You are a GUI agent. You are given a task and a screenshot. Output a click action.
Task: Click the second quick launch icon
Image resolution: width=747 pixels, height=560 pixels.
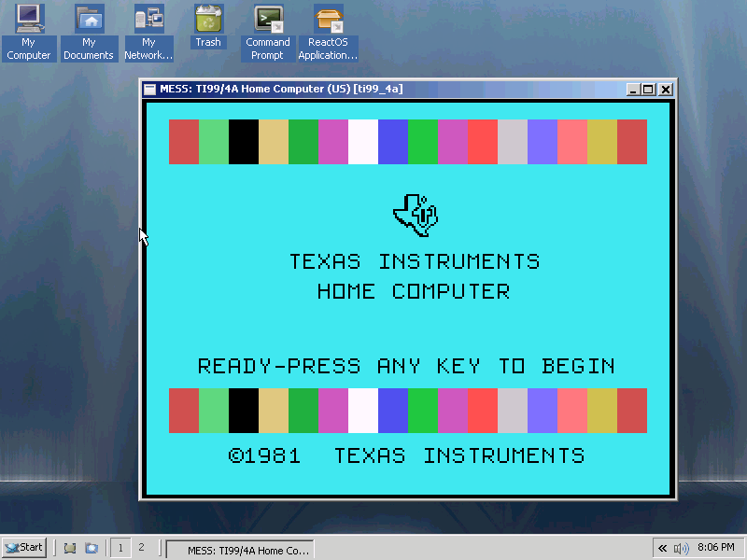click(x=92, y=548)
